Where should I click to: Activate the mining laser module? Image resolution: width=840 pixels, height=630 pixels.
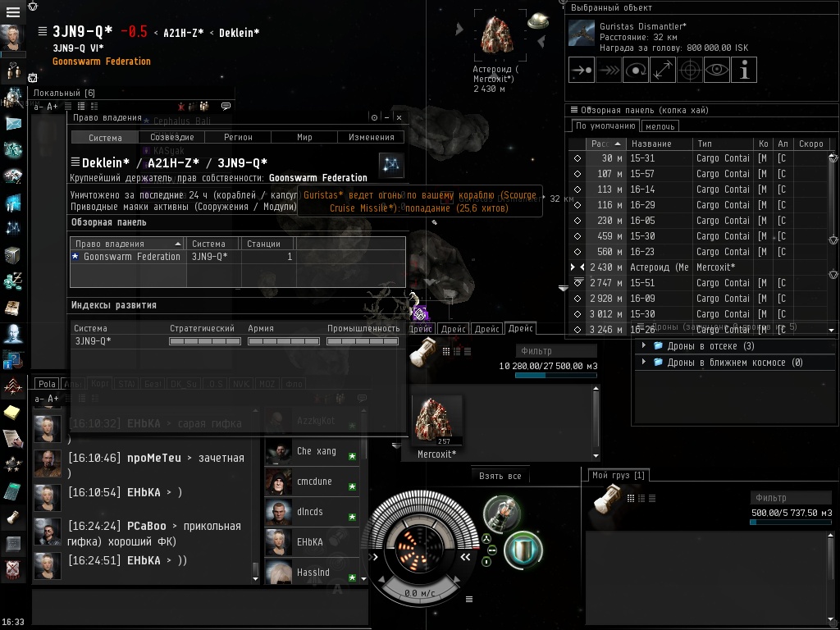coord(502,514)
